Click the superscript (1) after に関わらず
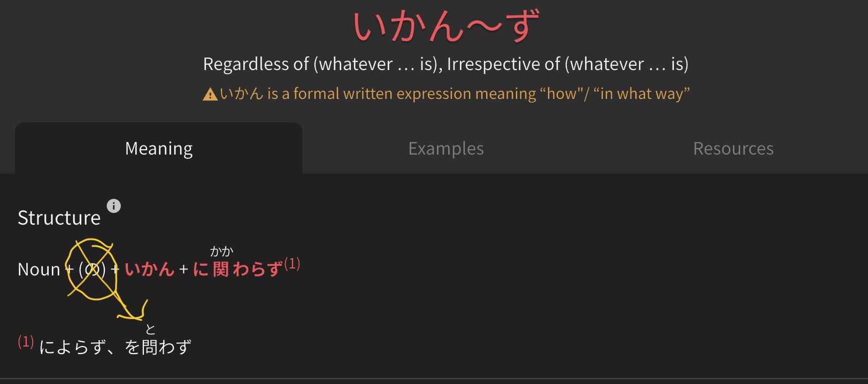Image resolution: width=868 pixels, height=384 pixels. (x=292, y=264)
